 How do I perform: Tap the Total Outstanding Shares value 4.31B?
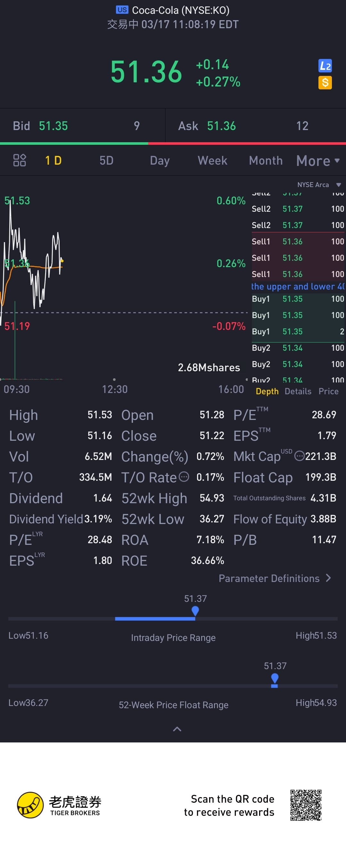point(323,498)
